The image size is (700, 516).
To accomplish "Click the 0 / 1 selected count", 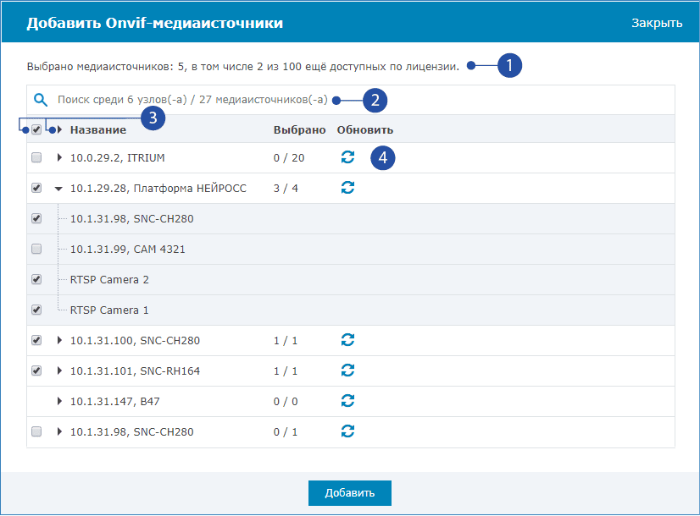I will click(x=286, y=432).
